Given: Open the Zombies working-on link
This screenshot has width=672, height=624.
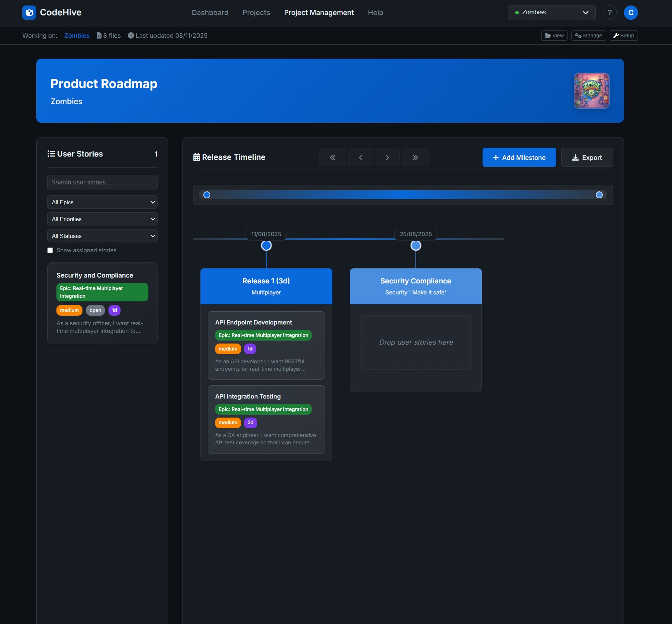Looking at the screenshot, I should tap(77, 36).
